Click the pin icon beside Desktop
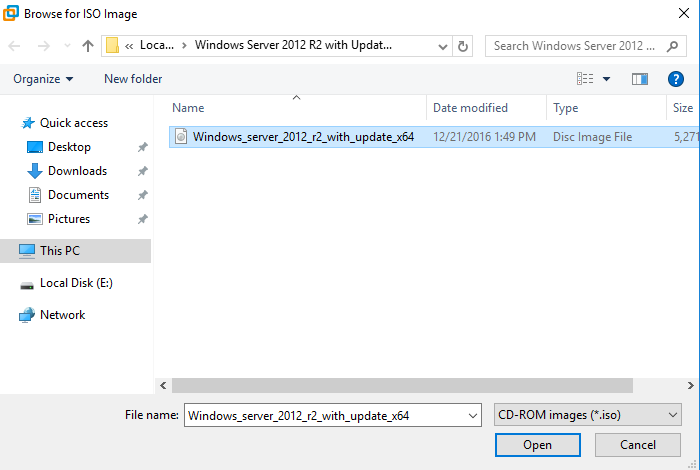This screenshot has height=470, width=700. pos(142,147)
